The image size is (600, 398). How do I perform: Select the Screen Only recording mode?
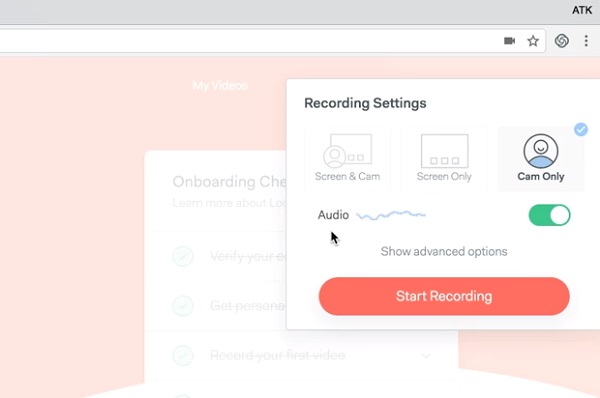coord(444,158)
